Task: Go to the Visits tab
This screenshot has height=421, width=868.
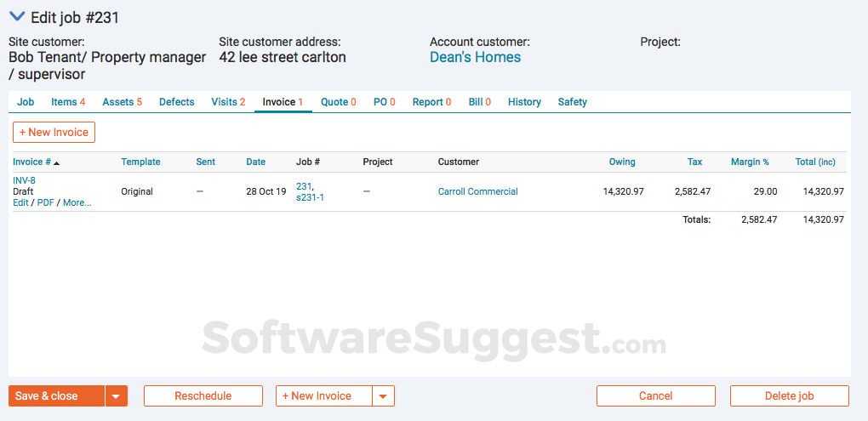Action: (228, 102)
